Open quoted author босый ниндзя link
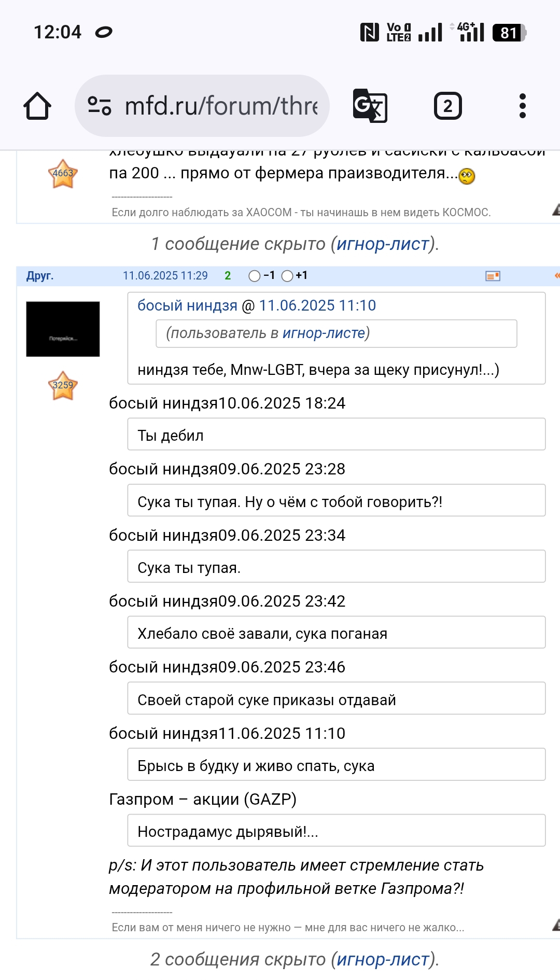The width and height of the screenshot is (560, 980). click(x=187, y=305)
